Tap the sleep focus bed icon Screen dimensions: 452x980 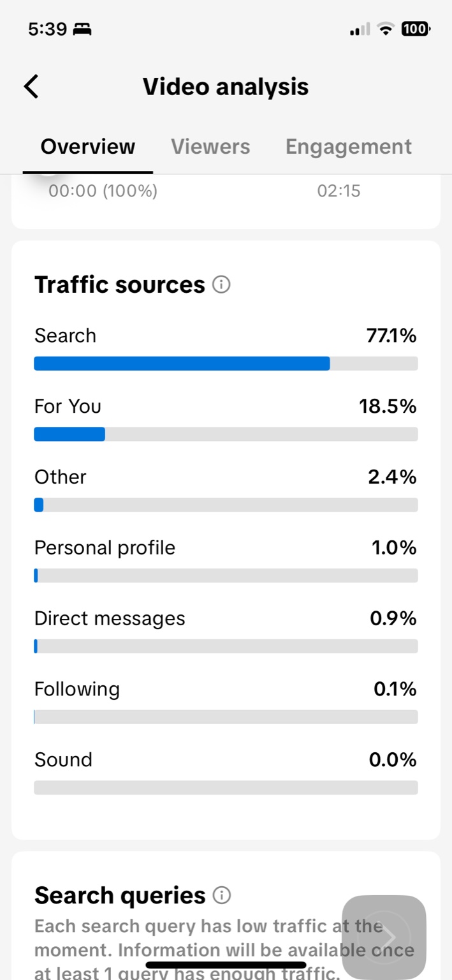tap(83, 29)
